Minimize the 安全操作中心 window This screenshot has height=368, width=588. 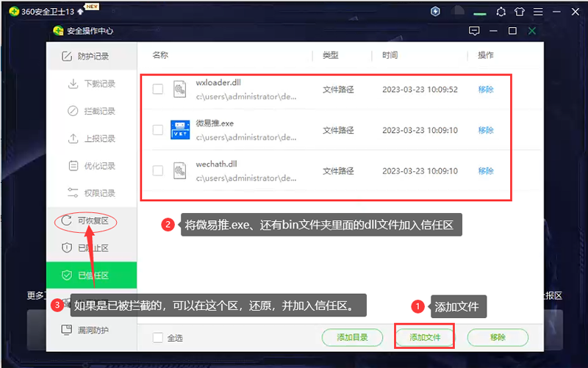point(493,31)
